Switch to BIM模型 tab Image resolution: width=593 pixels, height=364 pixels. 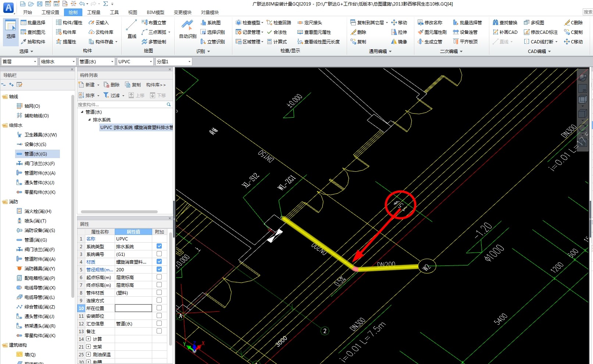(x=156, y=12)
